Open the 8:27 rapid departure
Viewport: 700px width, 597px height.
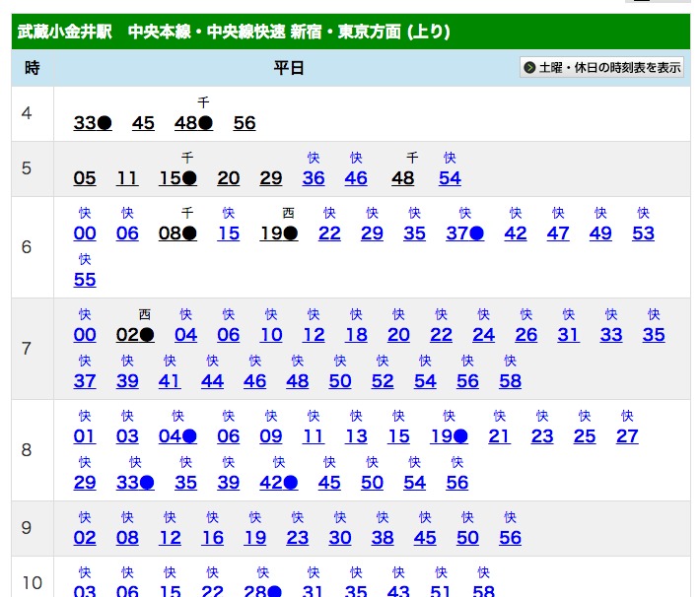[627, 436]
